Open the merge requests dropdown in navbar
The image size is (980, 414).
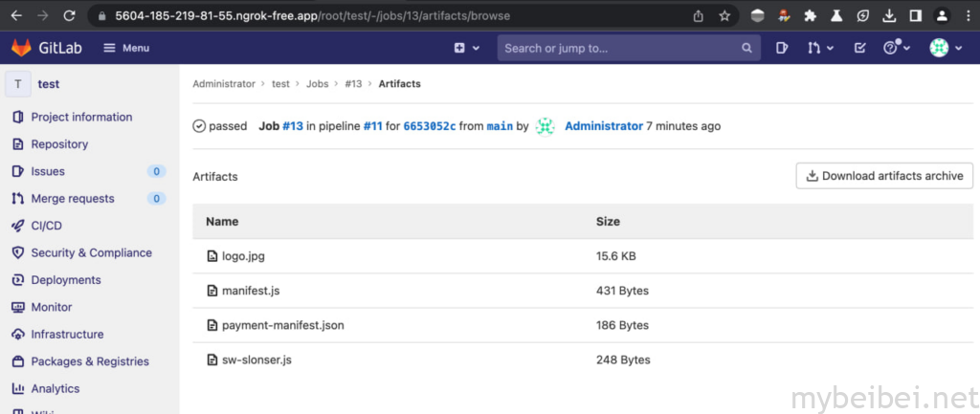[820, 48]
